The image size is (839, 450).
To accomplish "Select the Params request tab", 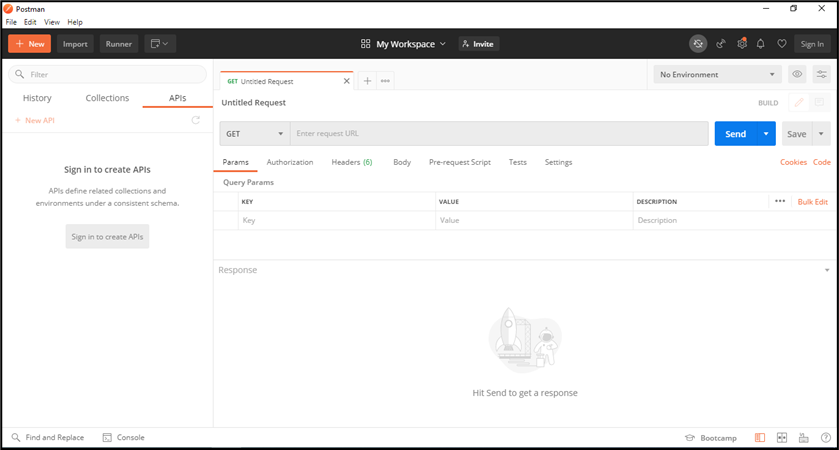I will point(235,162).
